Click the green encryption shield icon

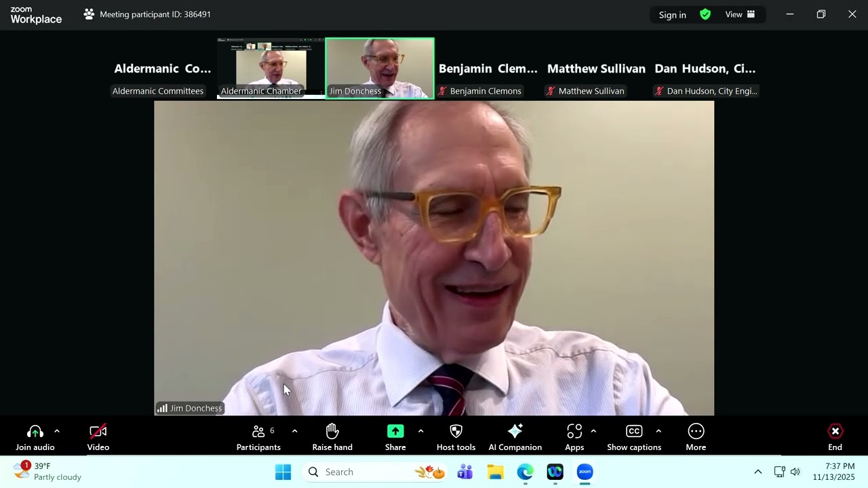[705, 14]
